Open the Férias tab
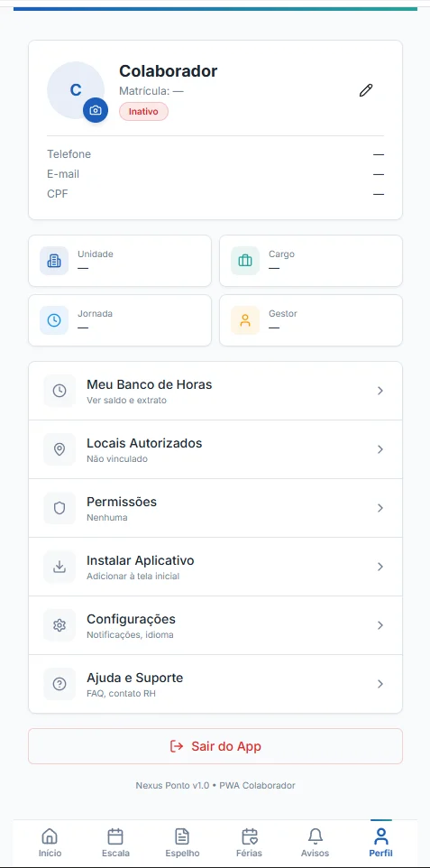This screenshot has height=868, width=430. coord(249,843)
